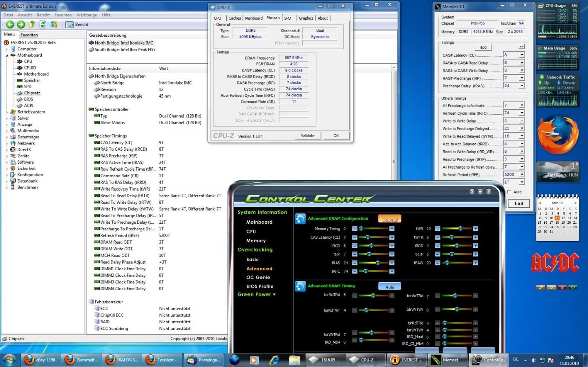The width and height of the screenshot is (588, 367).
Task: Click the green back arrow in EVEREST toolbar
Action: [10, 24]
